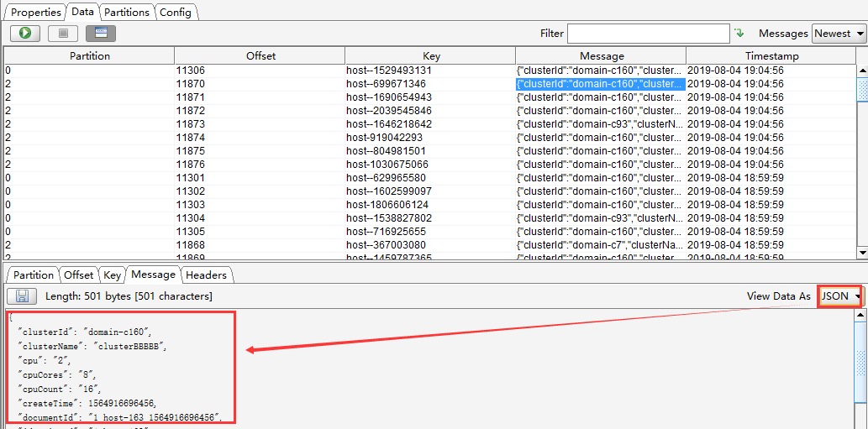This screenshot has width=868, height=429.
Task: Click offset cell 11301
Action: pyautogui.click(x=260, y=177)
